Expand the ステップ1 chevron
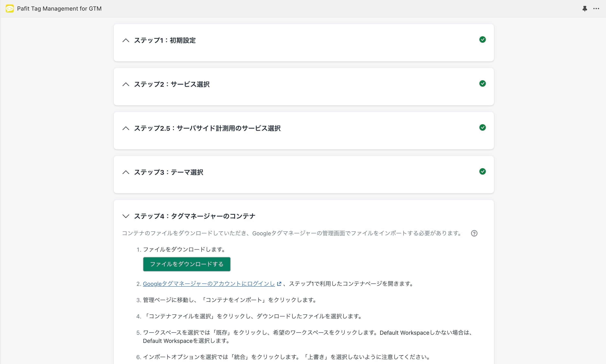Screen dimensions: 606x364 pos(126,41)
